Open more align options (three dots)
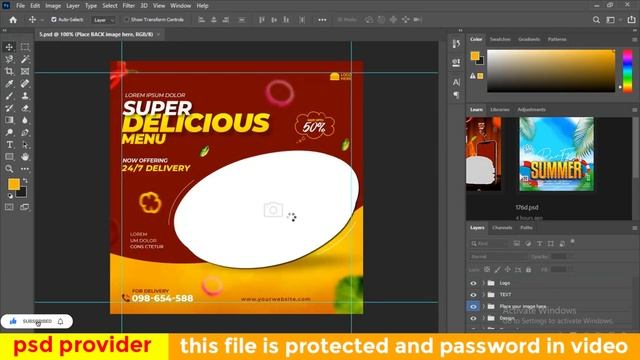This screenshot has height=360, width=640. (x=322, y=20)
